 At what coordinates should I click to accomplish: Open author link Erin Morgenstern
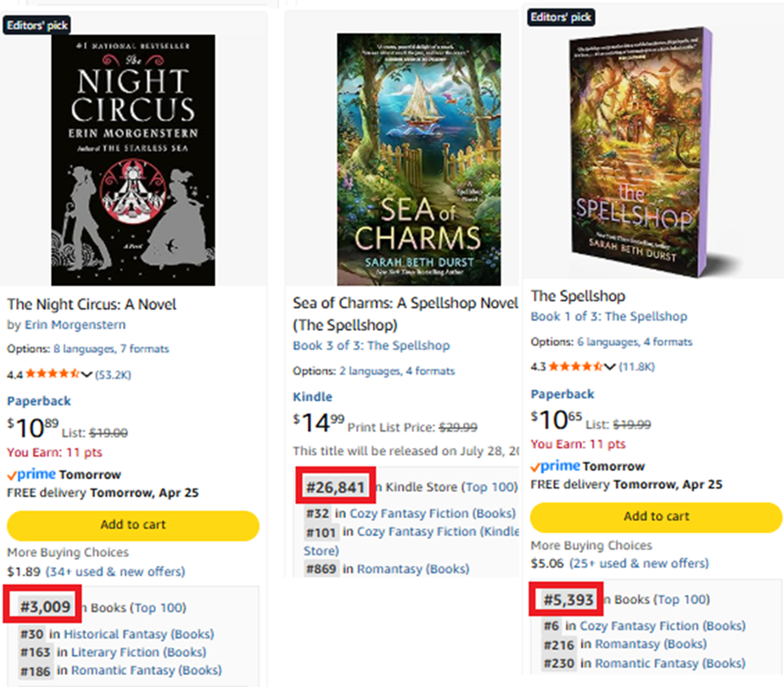(75, 325)
